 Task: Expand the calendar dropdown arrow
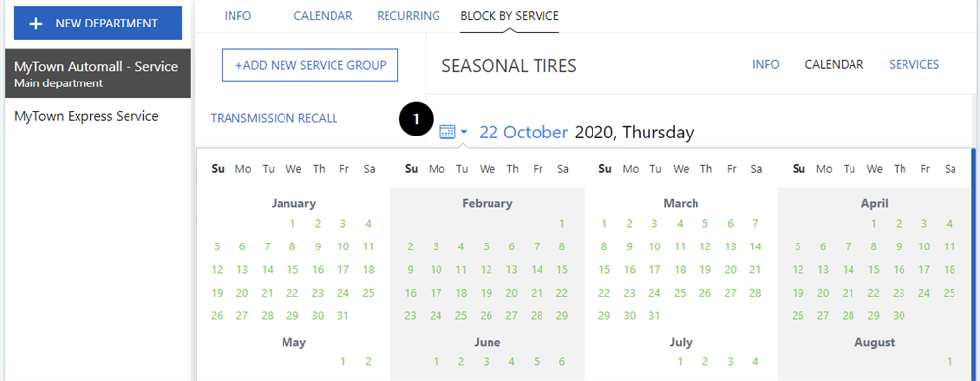point(464,132)
